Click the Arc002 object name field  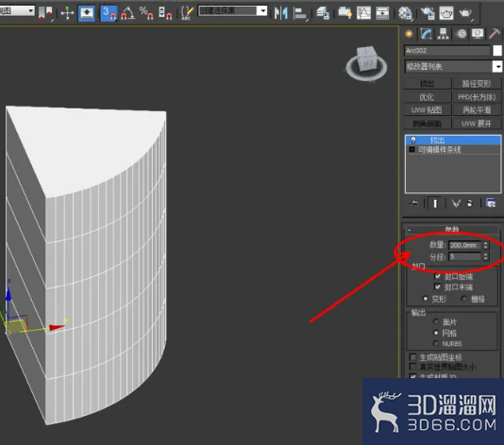[447, 51]
